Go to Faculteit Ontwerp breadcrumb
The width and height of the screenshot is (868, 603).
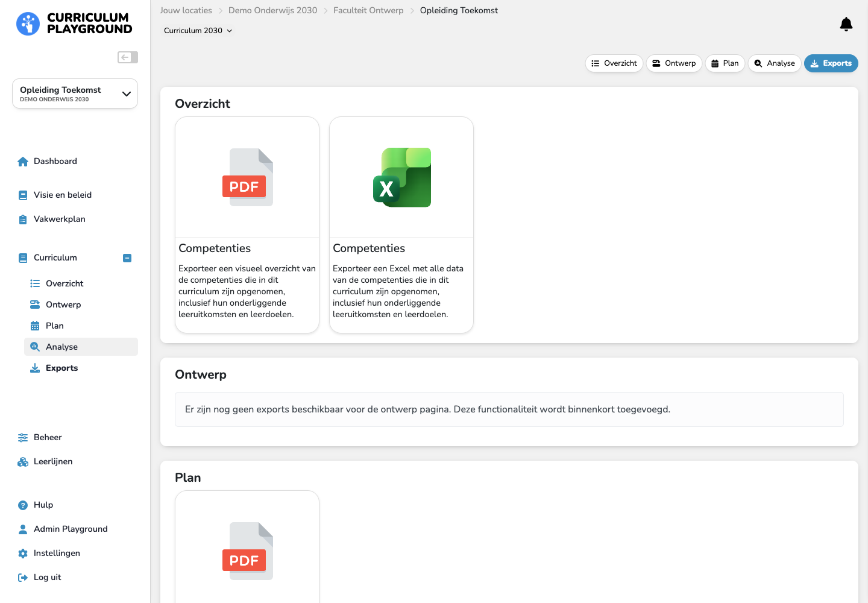[368, 11]
